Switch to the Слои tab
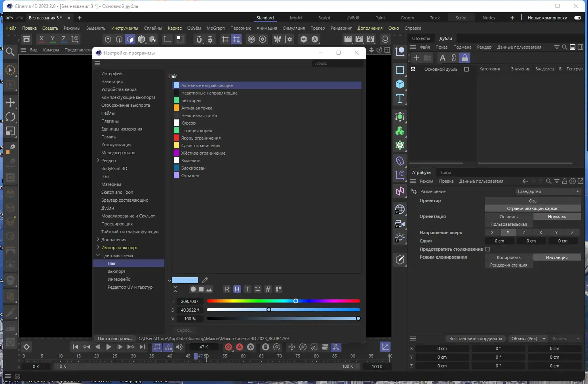This screenshot has width=588, height=384. [x=446, y=172]
